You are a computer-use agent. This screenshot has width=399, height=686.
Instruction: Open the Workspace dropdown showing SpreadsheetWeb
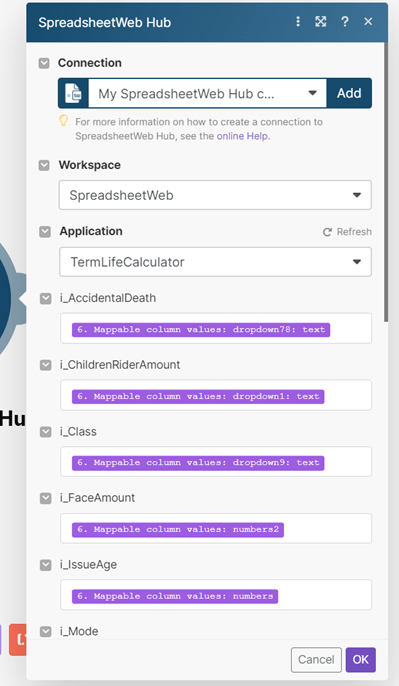215,195
